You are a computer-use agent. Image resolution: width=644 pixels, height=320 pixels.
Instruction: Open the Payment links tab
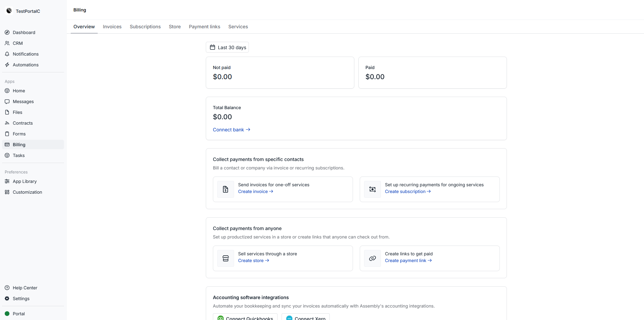pos(204,27)
